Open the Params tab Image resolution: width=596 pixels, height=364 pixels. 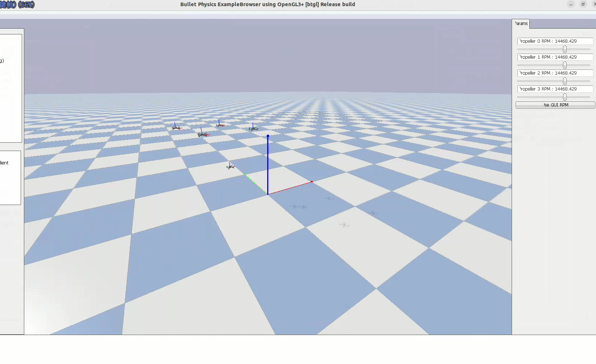tap(521, 24)
